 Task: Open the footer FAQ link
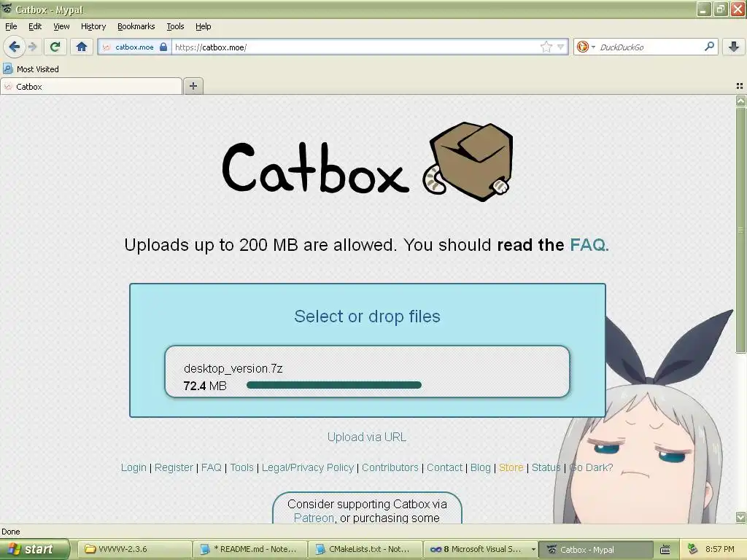click(x=212, y=467)
